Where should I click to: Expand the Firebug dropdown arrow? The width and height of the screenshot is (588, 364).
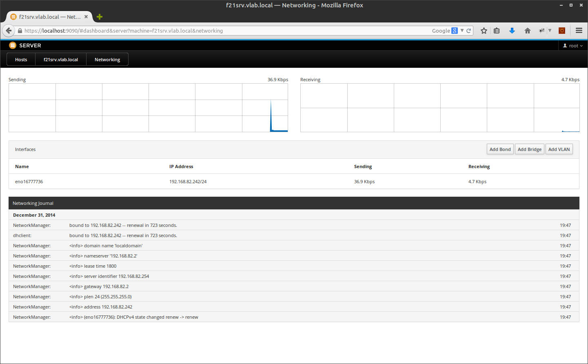(x=550, y=31)
